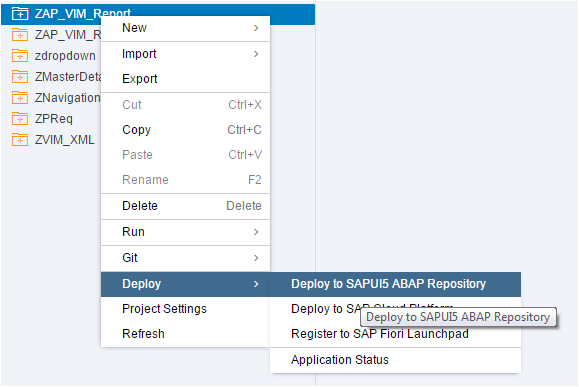Click the zdropdown project folder icon
Viewport: 579px width, 387px height.
(x=20, y=56)
